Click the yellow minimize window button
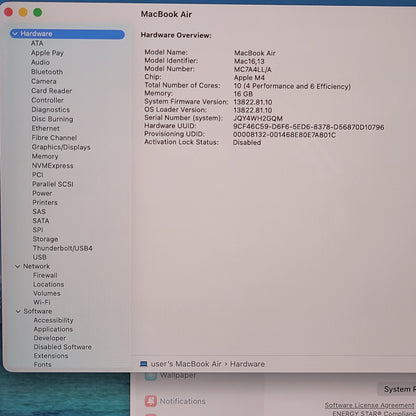Viewport: 416px width, 416px height. coord(23,13)
